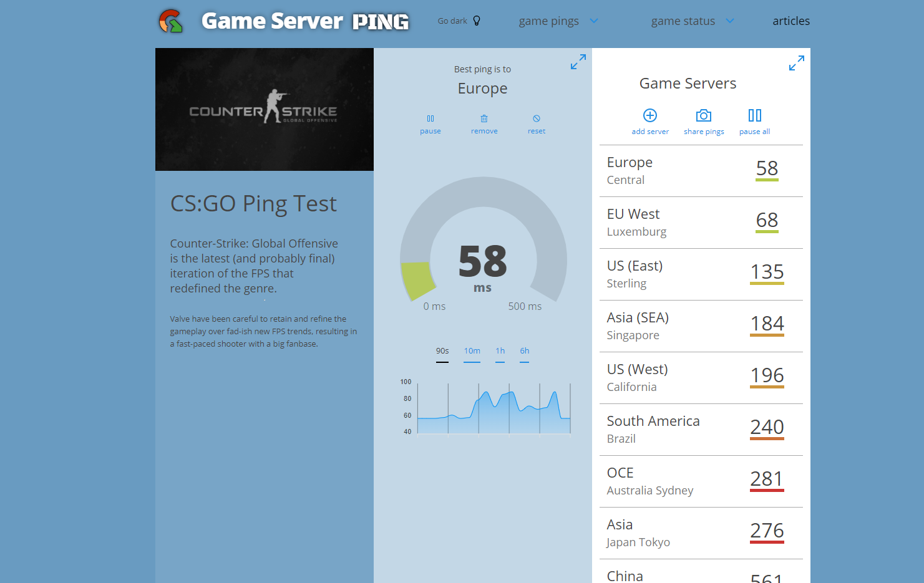Switch chart to 6h range

pos(525,353)
